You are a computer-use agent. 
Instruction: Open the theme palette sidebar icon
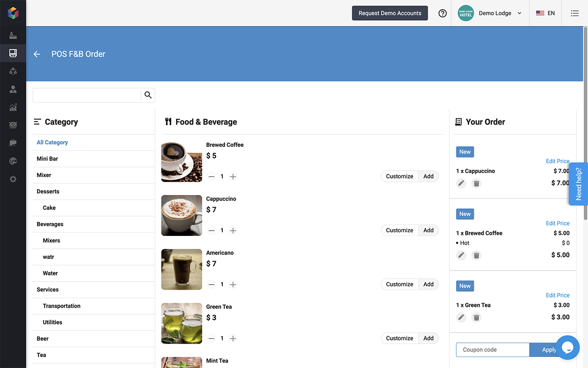coord(13,161)
